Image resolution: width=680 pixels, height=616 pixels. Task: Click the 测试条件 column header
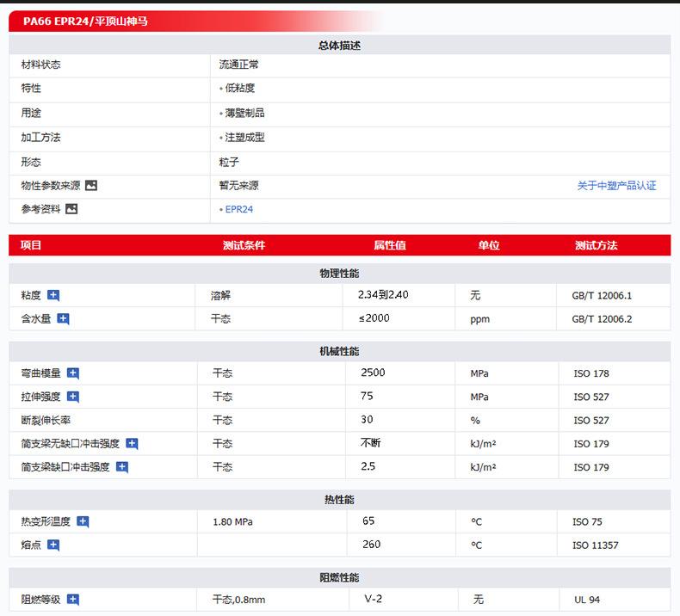(244, 245)
